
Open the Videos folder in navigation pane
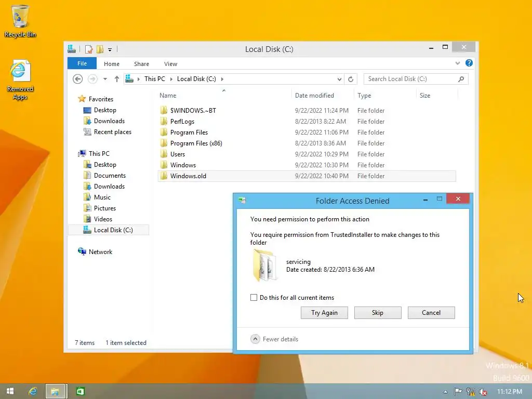(103, 219)
